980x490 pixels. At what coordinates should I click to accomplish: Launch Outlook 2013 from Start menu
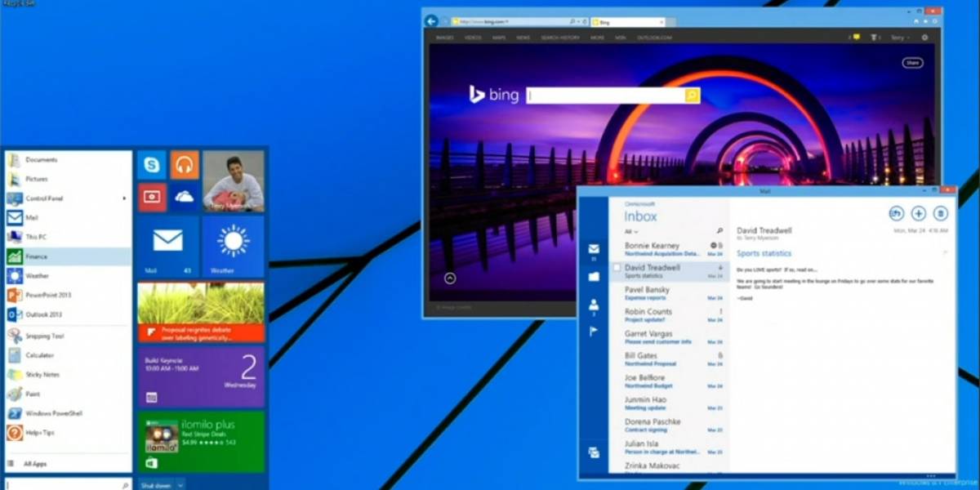(x=68, y=314)
